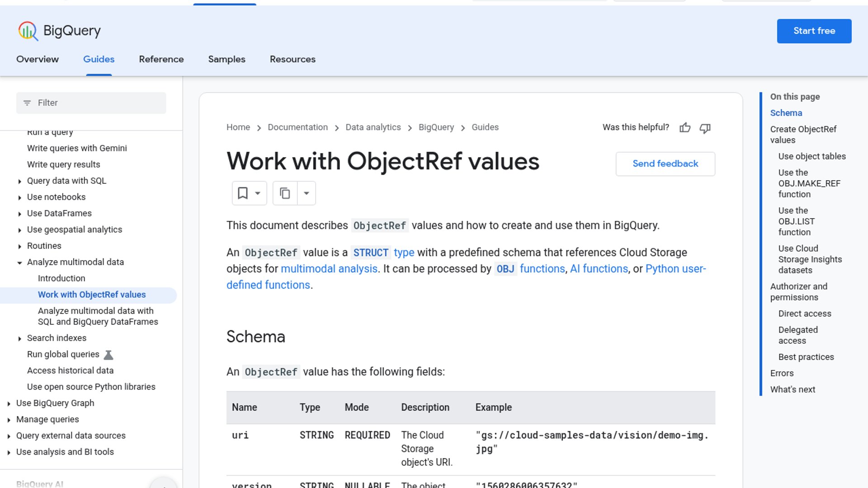This screenshot has width=868, height=488.
Task: Expand the Search indexes section
Action: pos(19,338)
